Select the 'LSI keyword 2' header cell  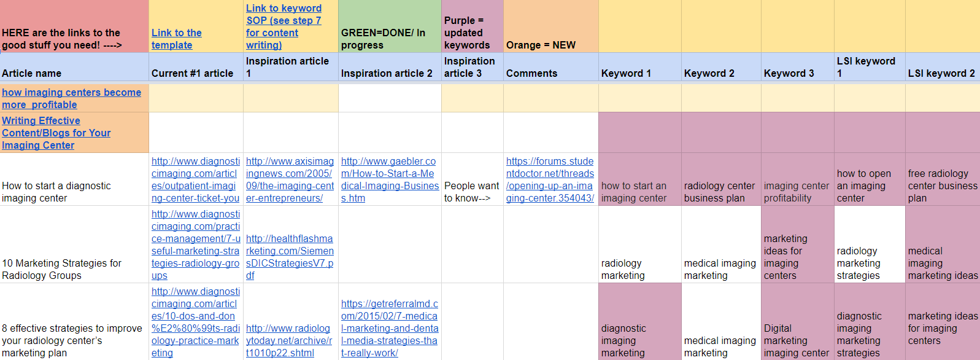(943, 67)
